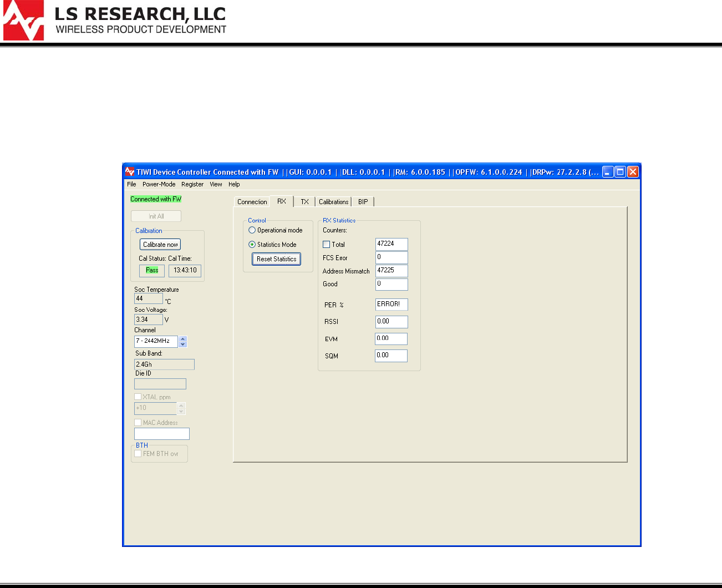Open the File menu

(x=131, y=184)
